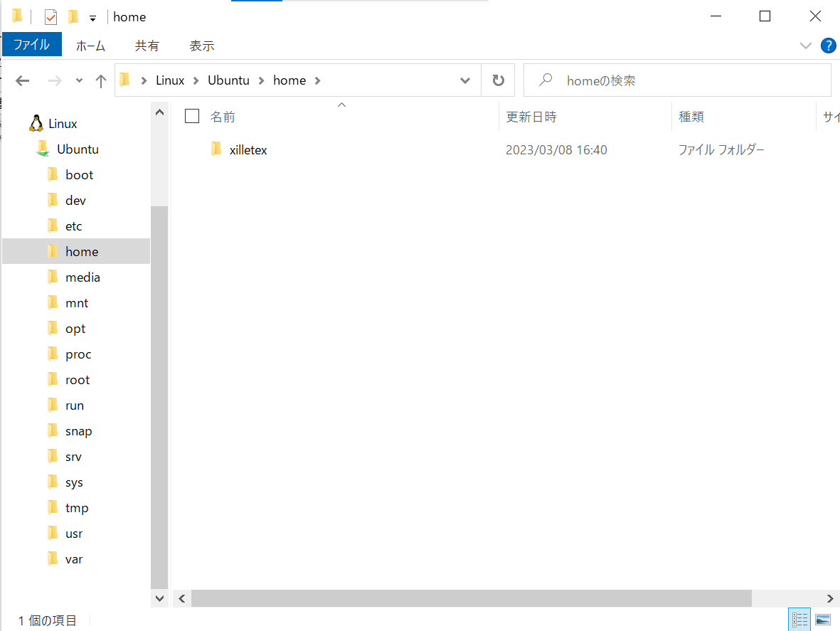Click the opt folder icon

point(53,329)
